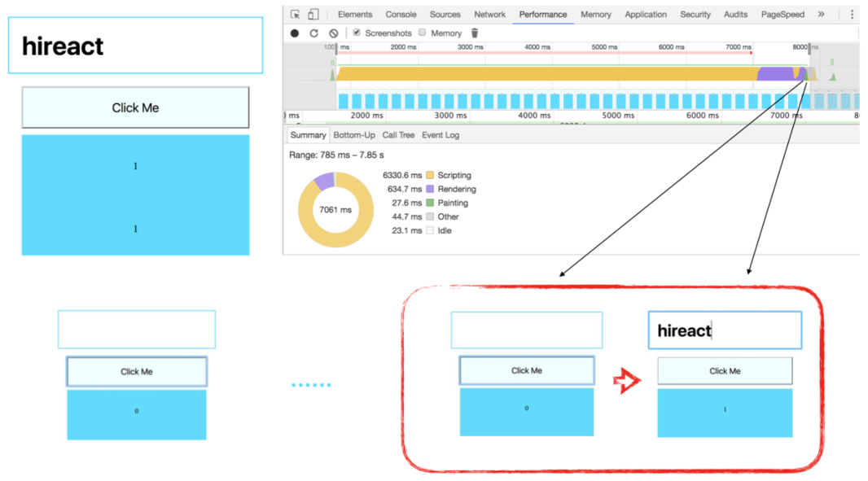The height and width of the screenshot is (481, 868).
Task: Focus the large hireact input field
Action: tap(136, 46)
